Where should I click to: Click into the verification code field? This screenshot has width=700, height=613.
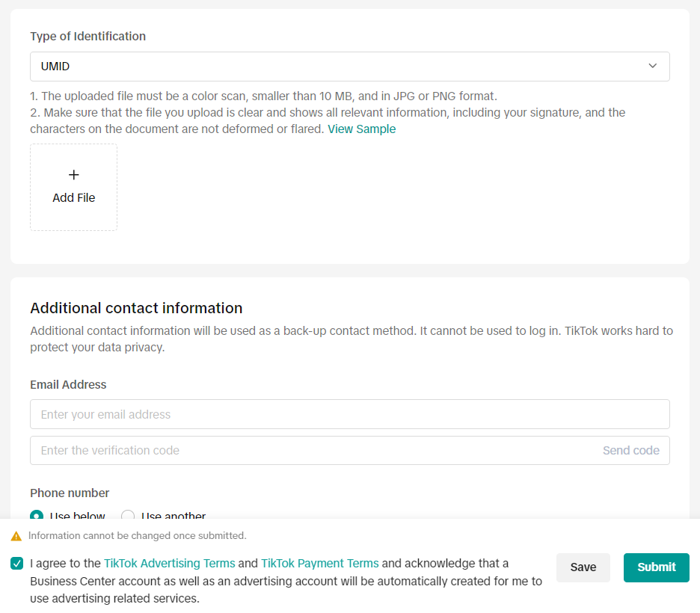[314, 451]
